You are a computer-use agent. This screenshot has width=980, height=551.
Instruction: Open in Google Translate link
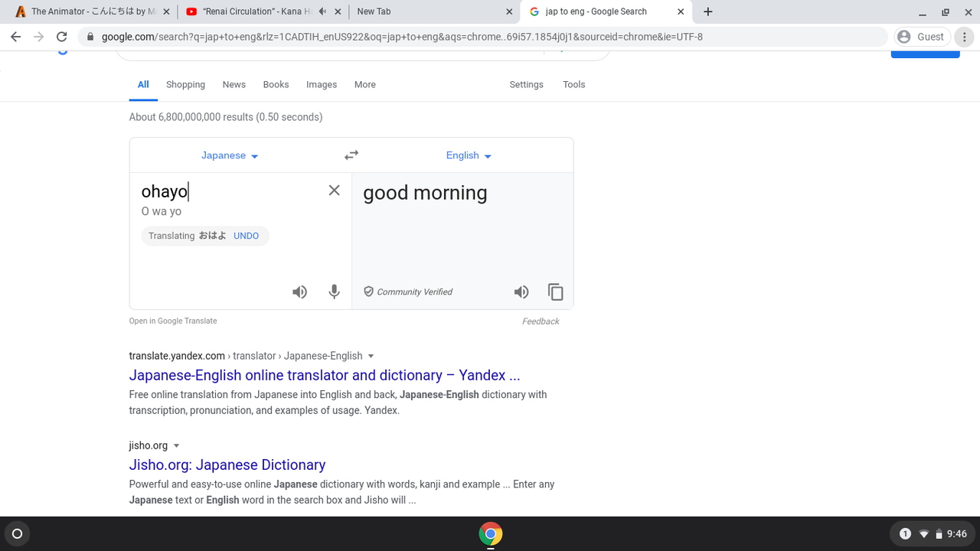(x=173, y=321)
